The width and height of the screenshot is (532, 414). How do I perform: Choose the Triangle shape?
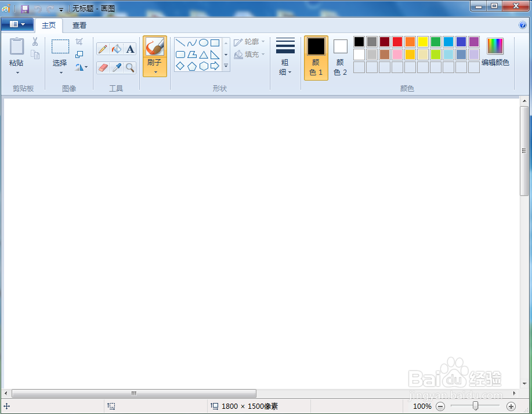coord(203,55)
